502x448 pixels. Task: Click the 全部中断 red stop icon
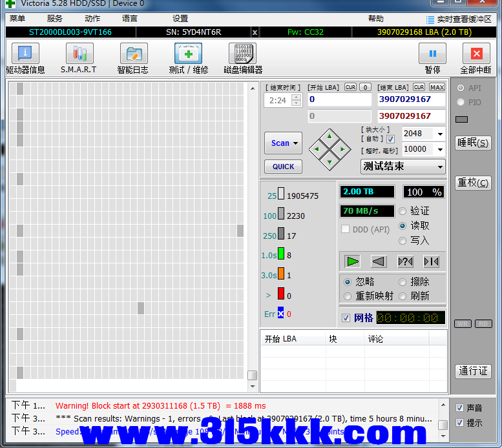point(476,54)
